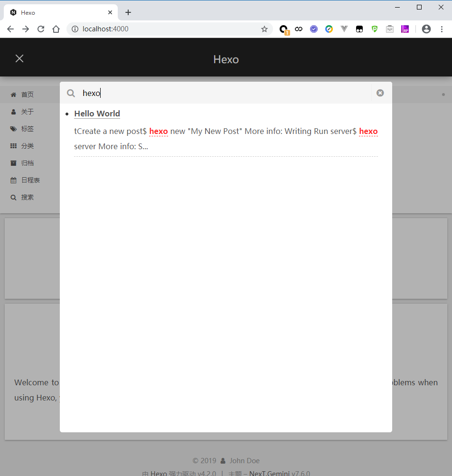Open the Chrome profile avatar icon
The image size is (452, 476).
(x=426, y=29)
